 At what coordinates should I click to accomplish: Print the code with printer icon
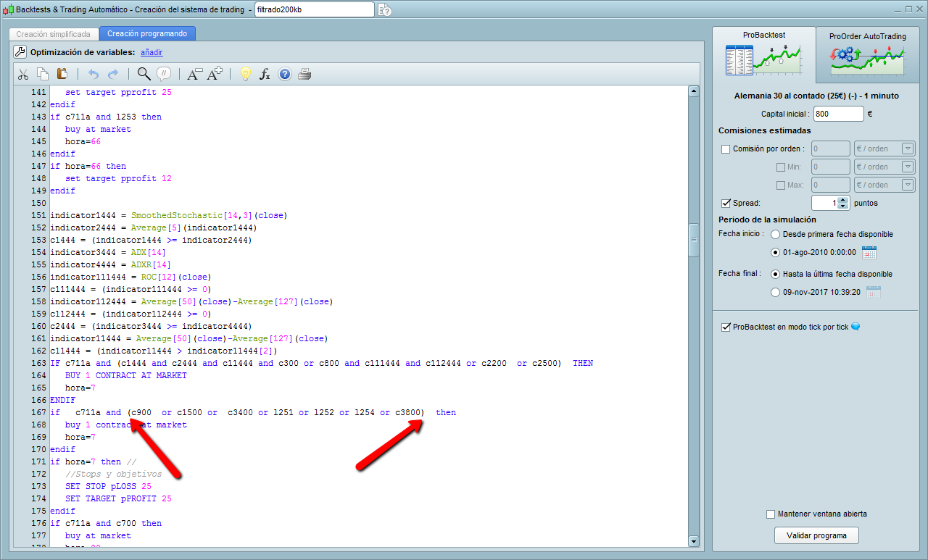pos(304,74)
